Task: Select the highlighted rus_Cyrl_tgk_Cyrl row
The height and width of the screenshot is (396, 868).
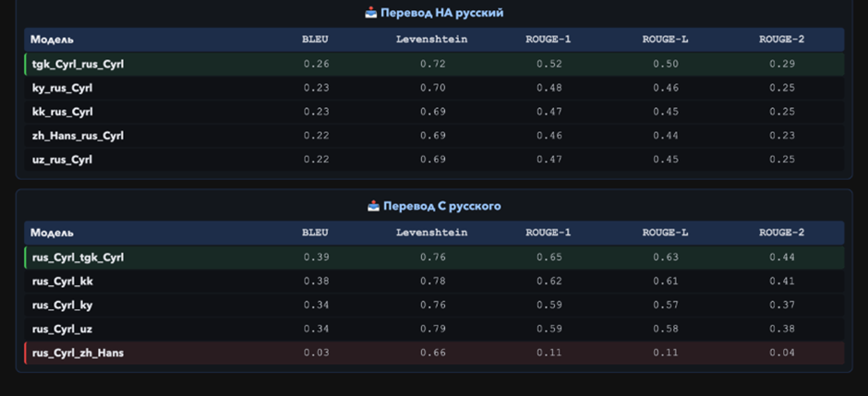Action: (78, 258)
